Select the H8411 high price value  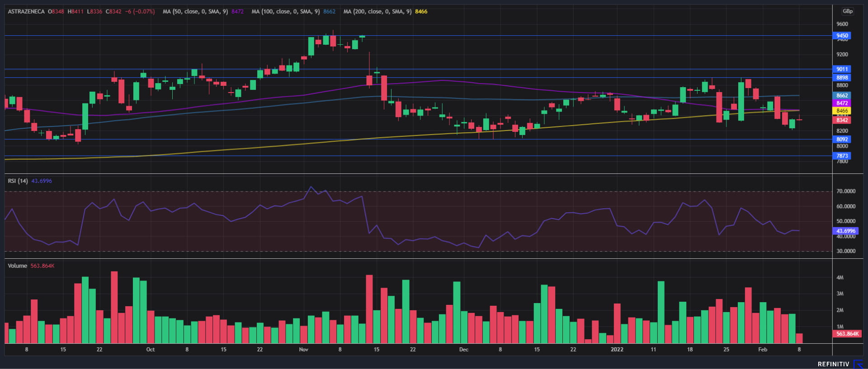tap(75, 12)
